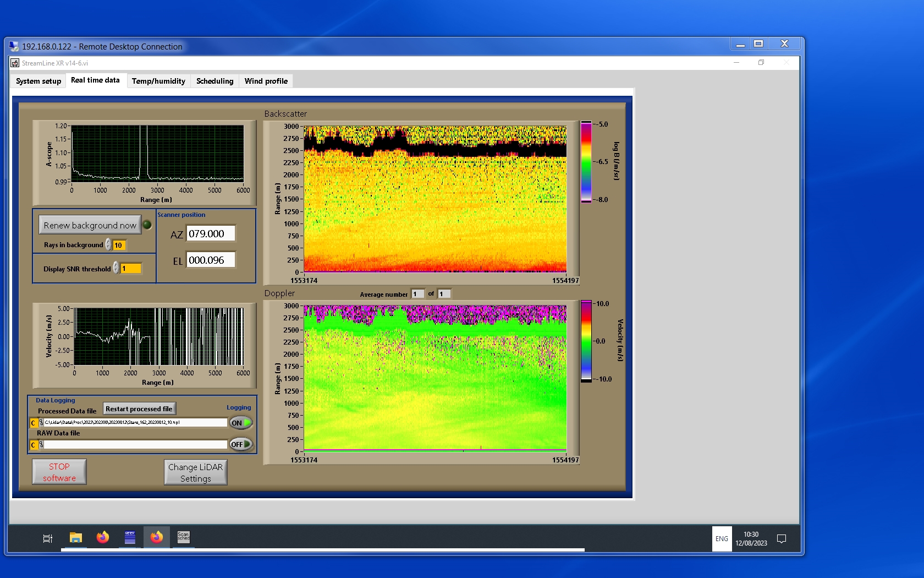Screen dimensions: 924x578
Task: Click the Backscatter color scale bar
Action: [586, 162]
